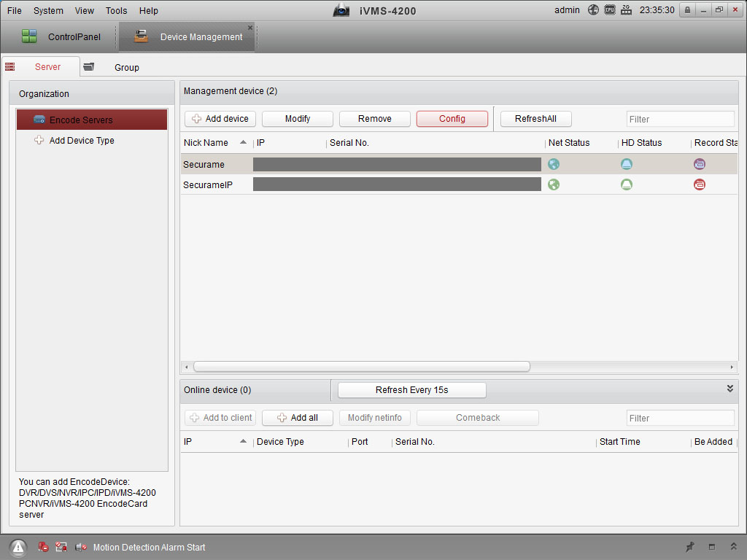Screen dimensions: 747x560
Task: Select the Securame device row name
Action: pos(204,164)
